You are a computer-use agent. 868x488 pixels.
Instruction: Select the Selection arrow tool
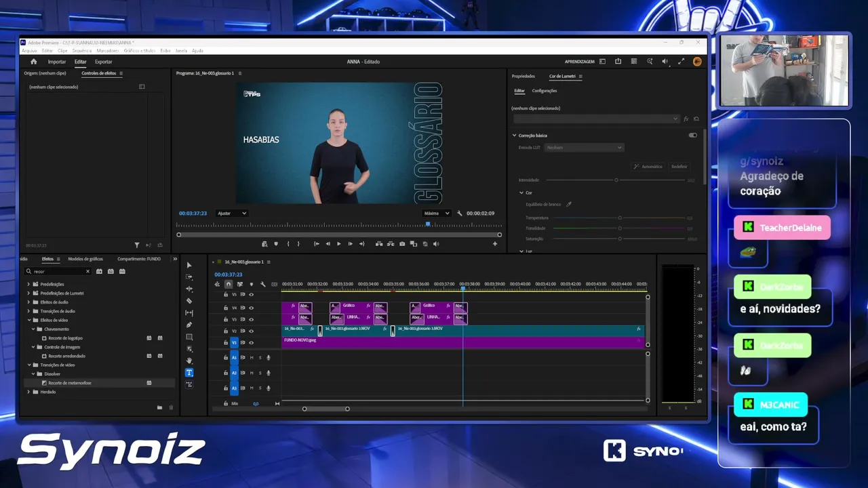(189, 265)
